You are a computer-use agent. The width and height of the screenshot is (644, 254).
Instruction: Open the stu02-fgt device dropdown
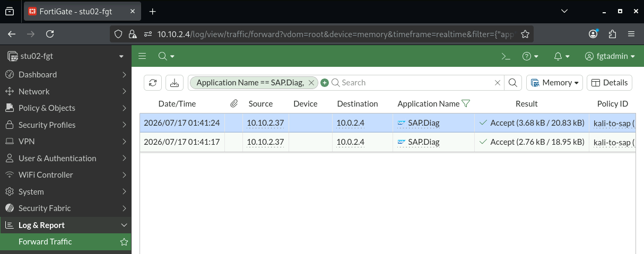[66, 56]
